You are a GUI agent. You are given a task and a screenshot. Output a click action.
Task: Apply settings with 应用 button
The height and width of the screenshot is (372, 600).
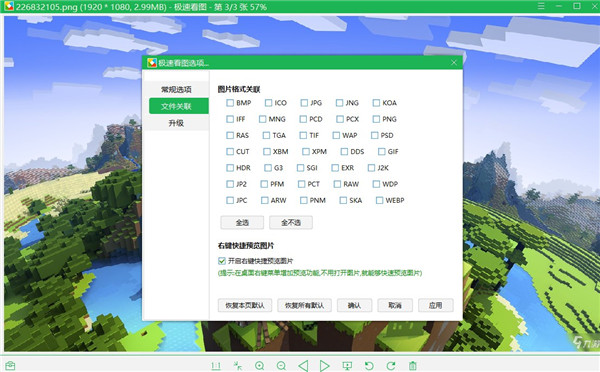[x=435, y=305]
